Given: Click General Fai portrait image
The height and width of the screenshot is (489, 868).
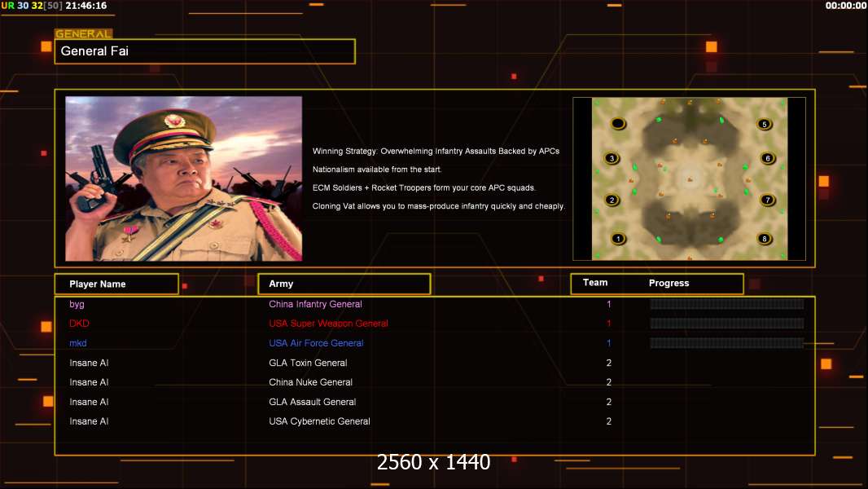Looking at the screenshot, I should tap(184, 178).
